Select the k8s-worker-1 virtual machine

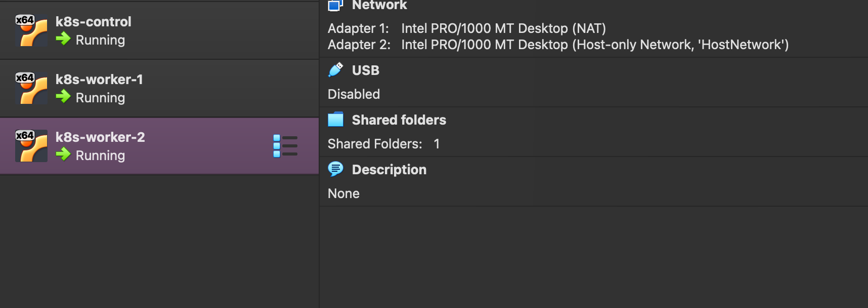(159, 88)
